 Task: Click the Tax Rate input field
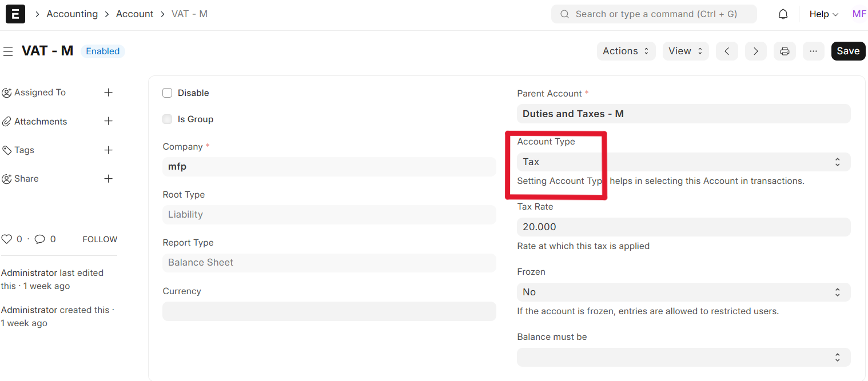click(x=683, y=227)
